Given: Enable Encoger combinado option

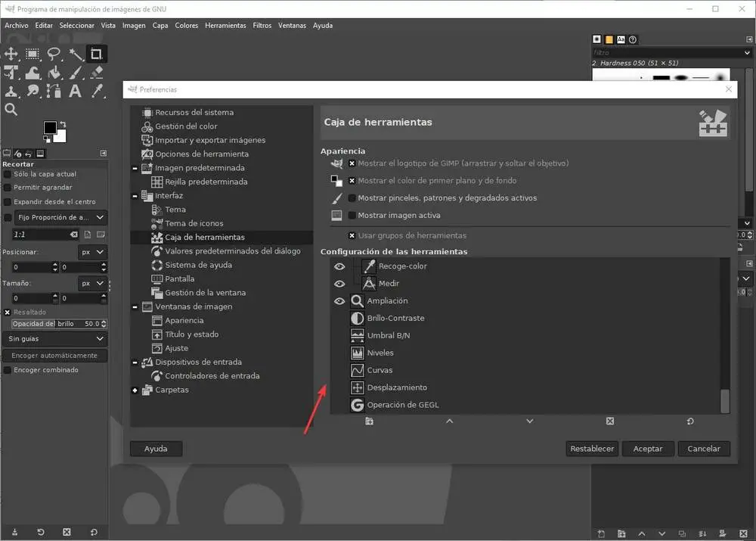Looking at the screenshot, I should tap(8, 371).
